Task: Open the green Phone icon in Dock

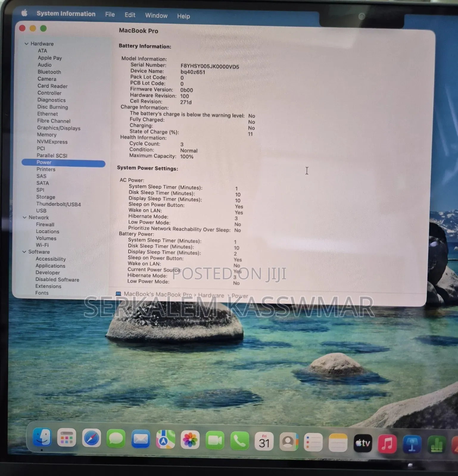Action: 240,441
